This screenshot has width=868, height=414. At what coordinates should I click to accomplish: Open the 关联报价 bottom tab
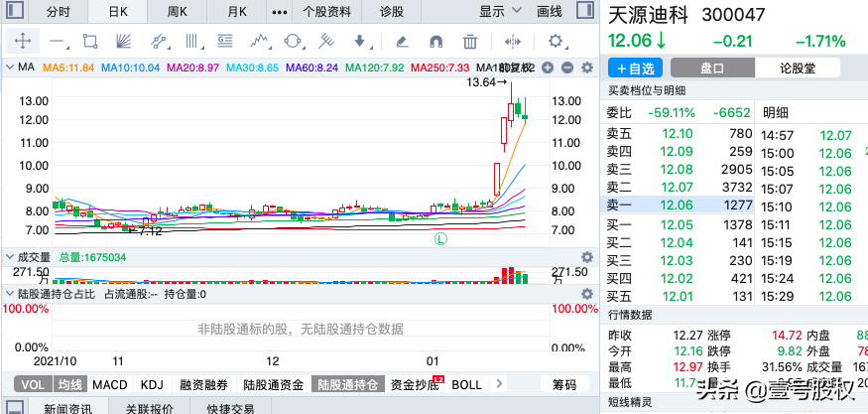coord(149,408)
